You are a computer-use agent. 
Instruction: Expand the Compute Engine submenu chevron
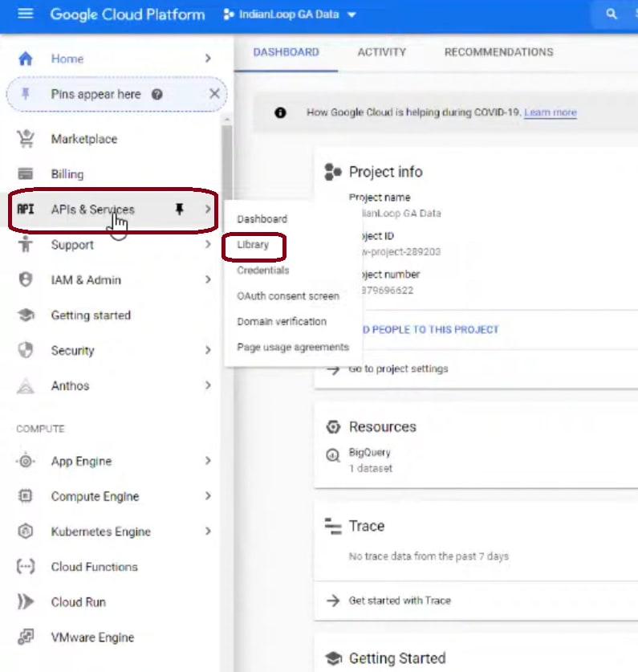point(208,496)
